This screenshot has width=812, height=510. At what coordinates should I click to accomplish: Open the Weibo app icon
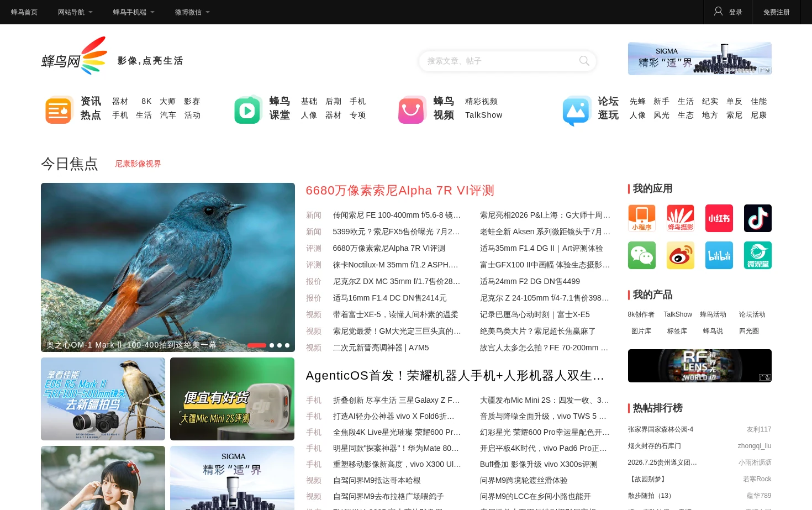(681, 255)
